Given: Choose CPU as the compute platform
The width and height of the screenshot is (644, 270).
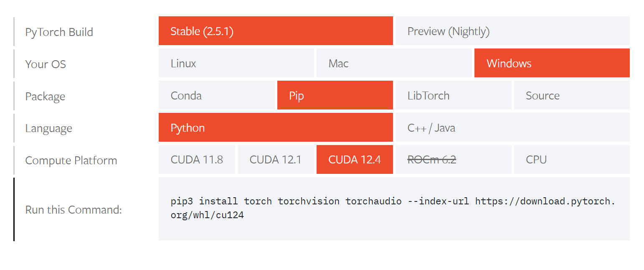Looking at the screenshot, I should pos(571,160).
